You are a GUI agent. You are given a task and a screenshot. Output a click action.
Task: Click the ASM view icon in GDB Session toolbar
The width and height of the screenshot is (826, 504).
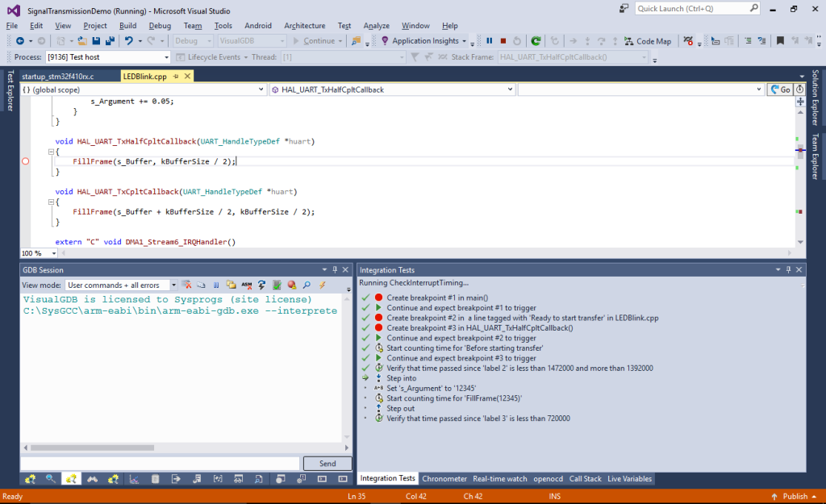246,284
